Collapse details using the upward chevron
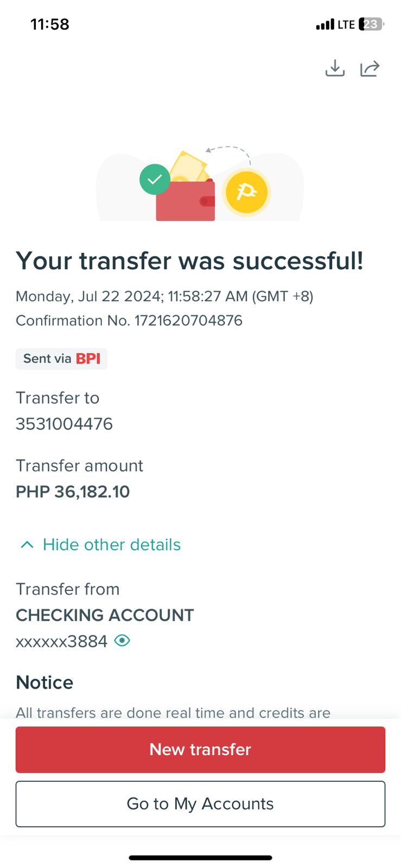 click(x=27, y=545)
